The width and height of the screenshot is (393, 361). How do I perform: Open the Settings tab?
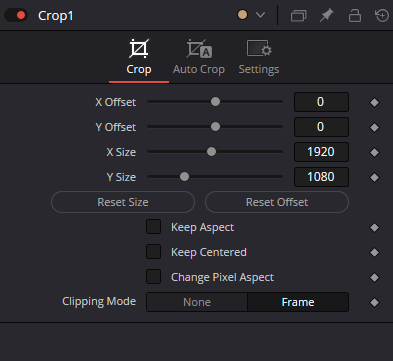point(259,57)
